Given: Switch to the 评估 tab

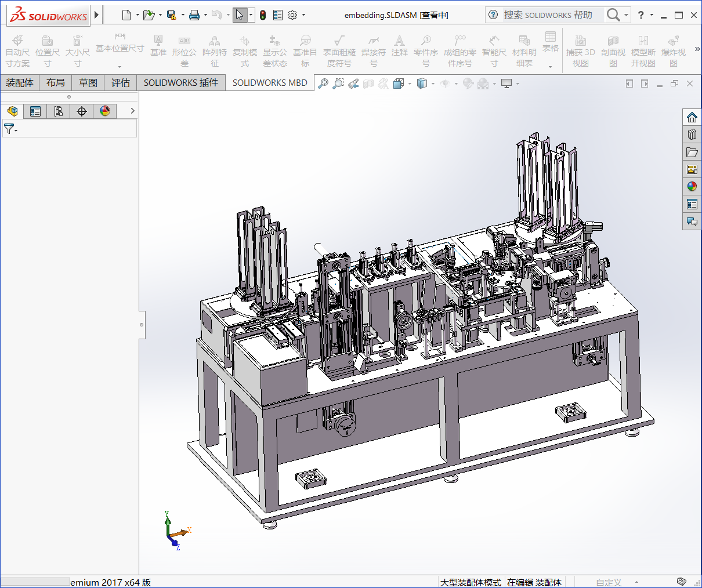Looking at the screenshot, I should click(x=121, y=83).
